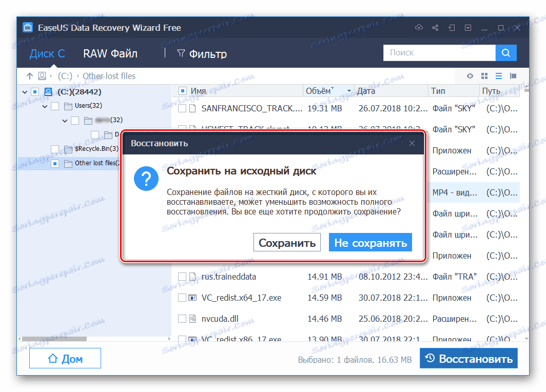The image size is (546, 392).
Task: Toggle the preview eye icon
Action: (x=470, y=76)
